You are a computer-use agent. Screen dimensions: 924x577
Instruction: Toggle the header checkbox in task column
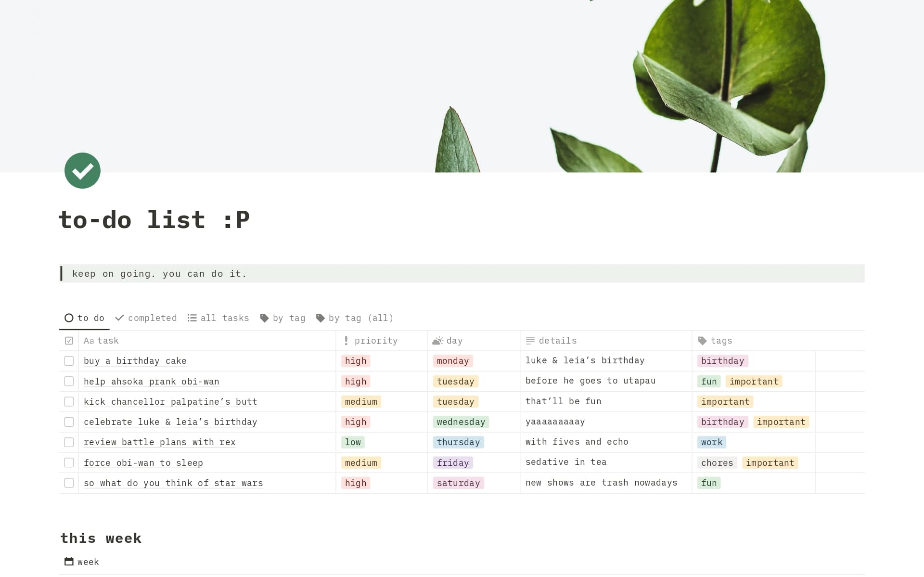69,340
